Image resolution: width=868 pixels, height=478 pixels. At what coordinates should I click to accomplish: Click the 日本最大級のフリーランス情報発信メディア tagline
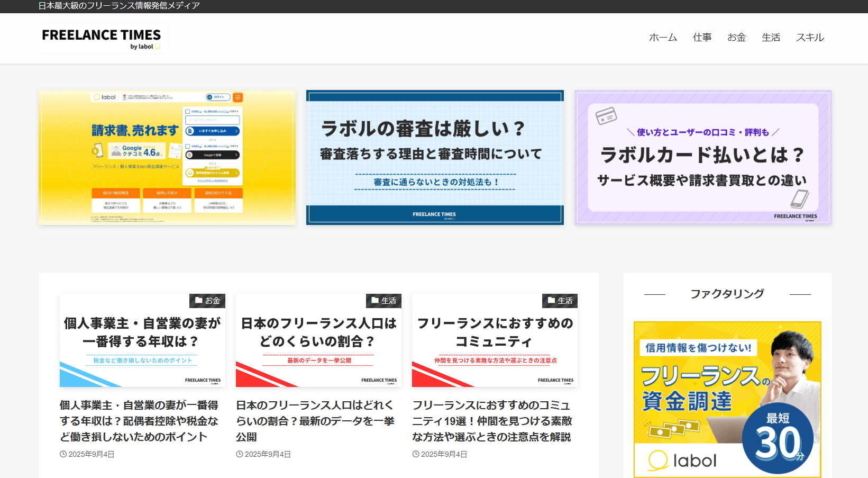120,6
